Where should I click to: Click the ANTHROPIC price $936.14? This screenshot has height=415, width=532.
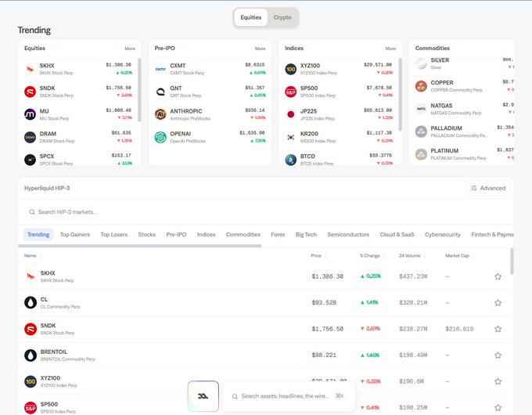click(x=255, y=110)
